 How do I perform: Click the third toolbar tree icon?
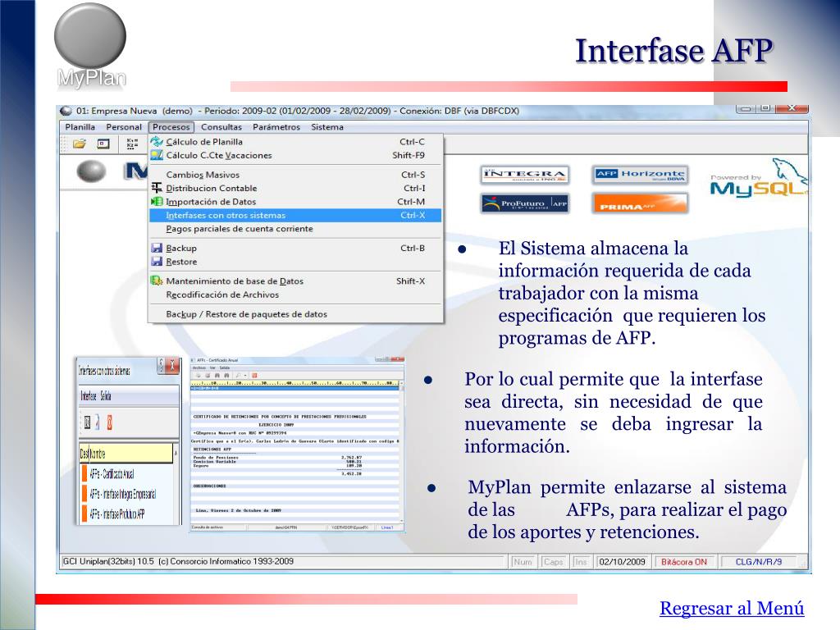click(x=132, y=144)
